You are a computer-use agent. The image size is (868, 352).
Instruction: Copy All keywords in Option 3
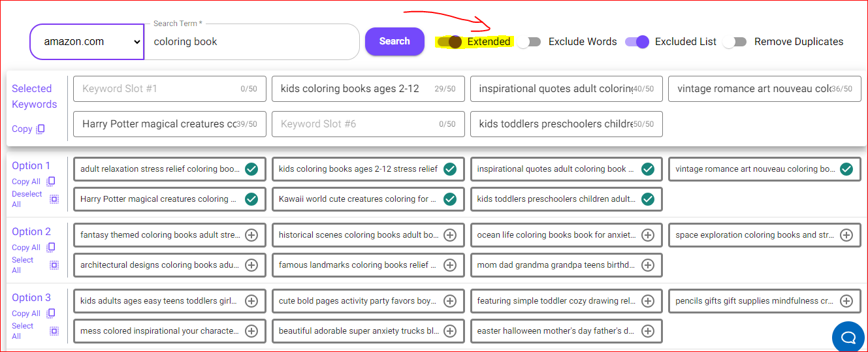point(33,313)
